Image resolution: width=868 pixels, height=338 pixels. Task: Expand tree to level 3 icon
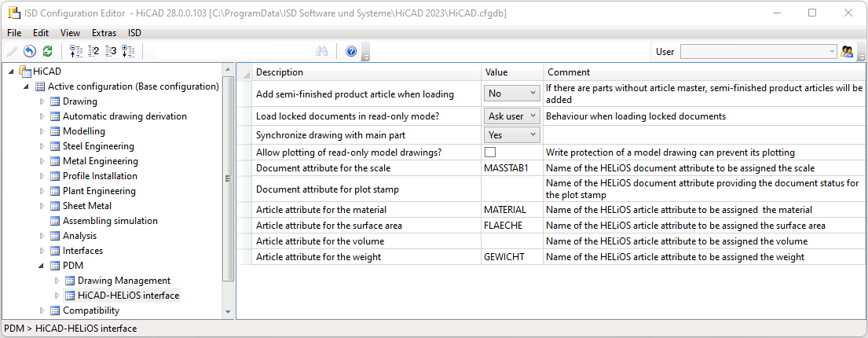111,51
